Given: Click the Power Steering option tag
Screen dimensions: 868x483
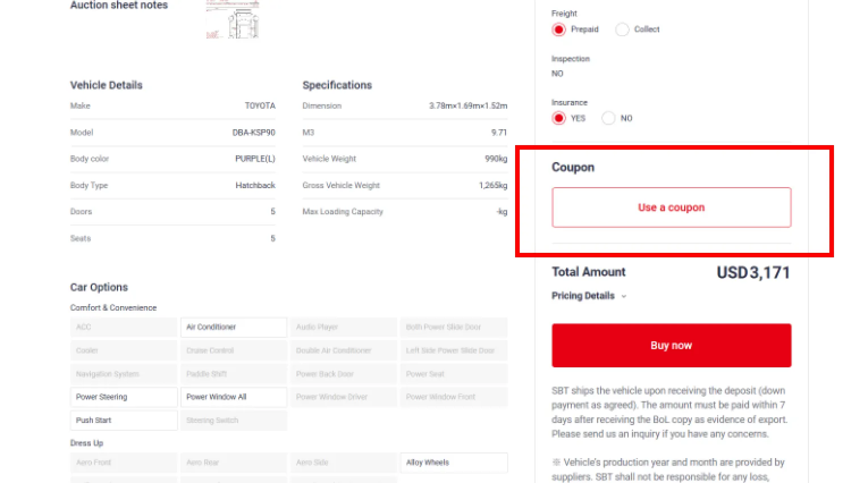Looking at the screenshot, I should pos(123,397).
